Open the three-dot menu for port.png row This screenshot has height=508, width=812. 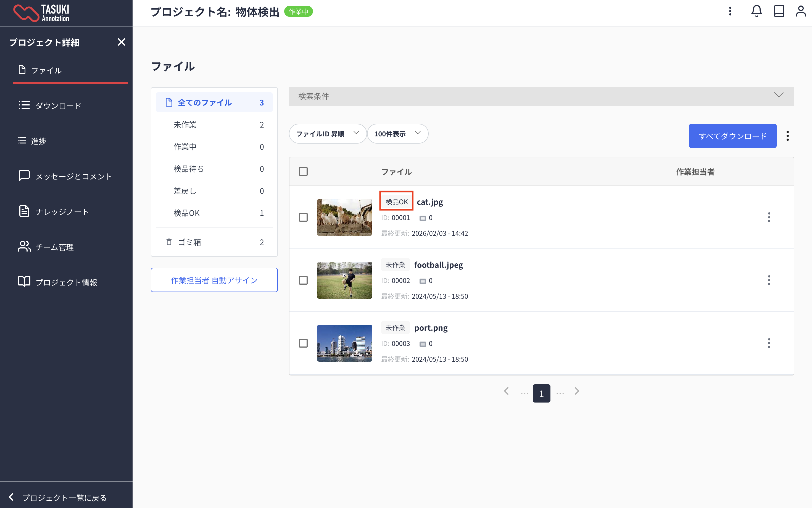coord(769,343)
